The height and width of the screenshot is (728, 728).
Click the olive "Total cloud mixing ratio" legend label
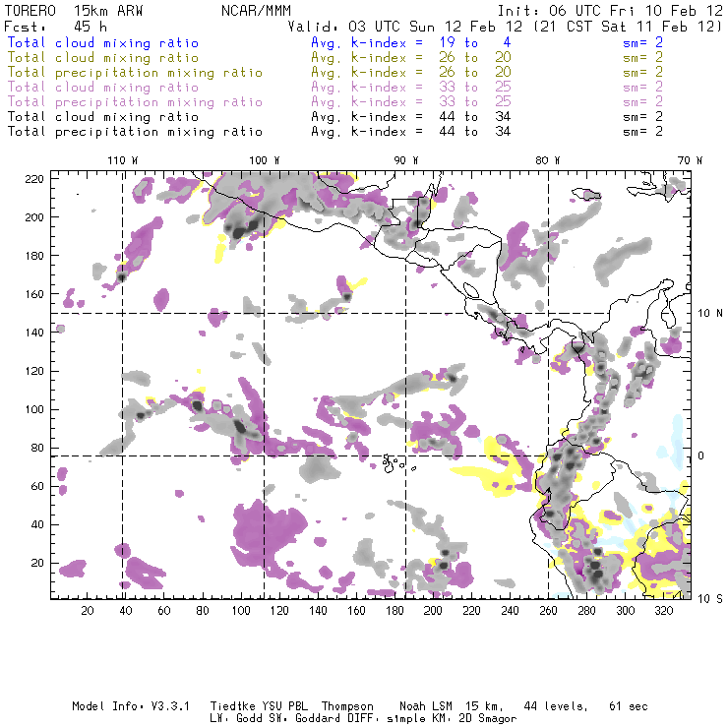103,58
